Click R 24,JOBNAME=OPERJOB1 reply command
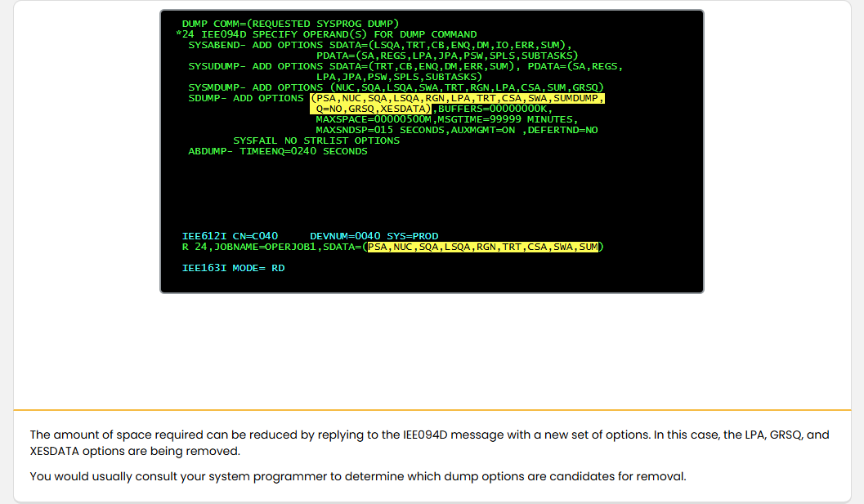The height and width of the screenshot is (504, 864). click(x=249, y=247)
